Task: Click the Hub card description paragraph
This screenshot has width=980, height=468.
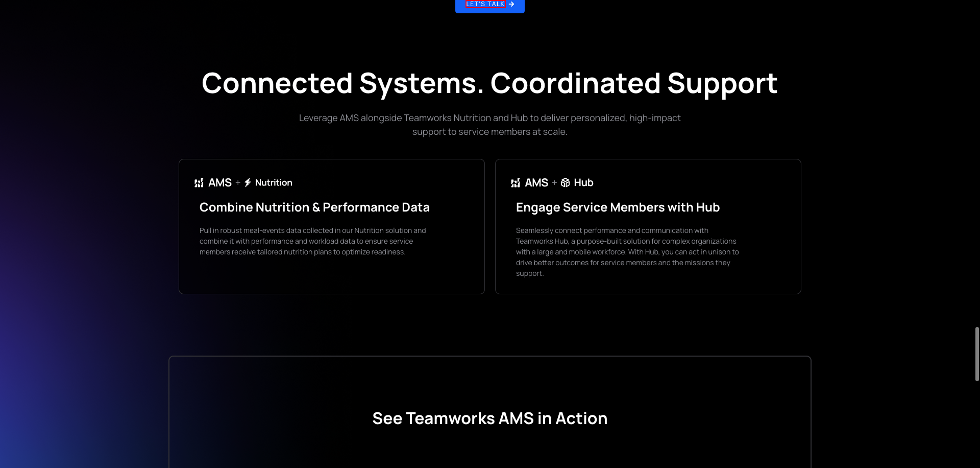Action: pos(627,251)
